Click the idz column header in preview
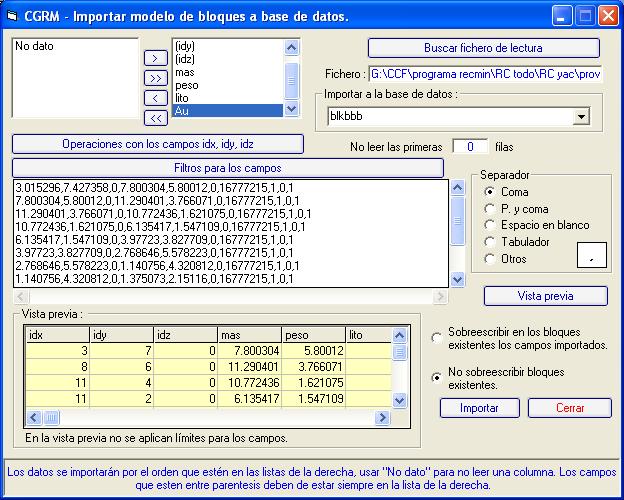The image size is (624, 500). coord(186,335)
